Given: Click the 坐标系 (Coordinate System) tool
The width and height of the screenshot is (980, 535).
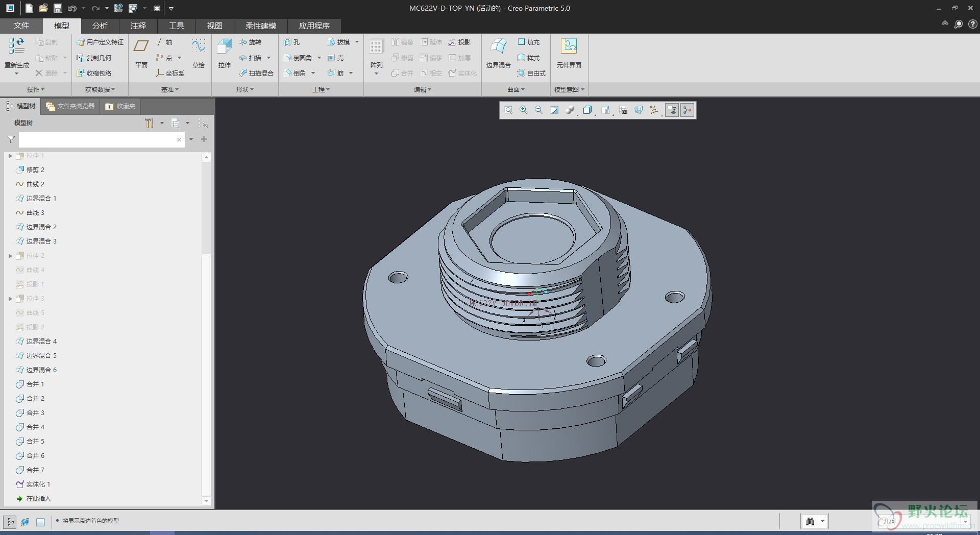Looking at the screenshot, I should 170,74.
